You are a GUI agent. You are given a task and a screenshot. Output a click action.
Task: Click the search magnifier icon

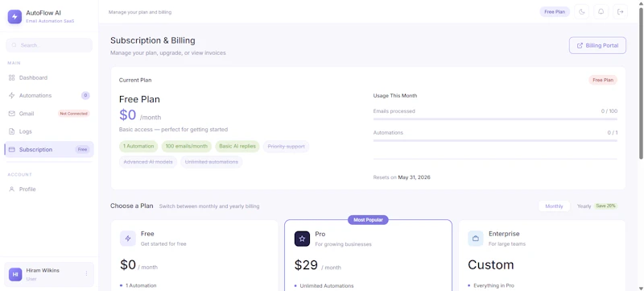[x=14, y=45]
